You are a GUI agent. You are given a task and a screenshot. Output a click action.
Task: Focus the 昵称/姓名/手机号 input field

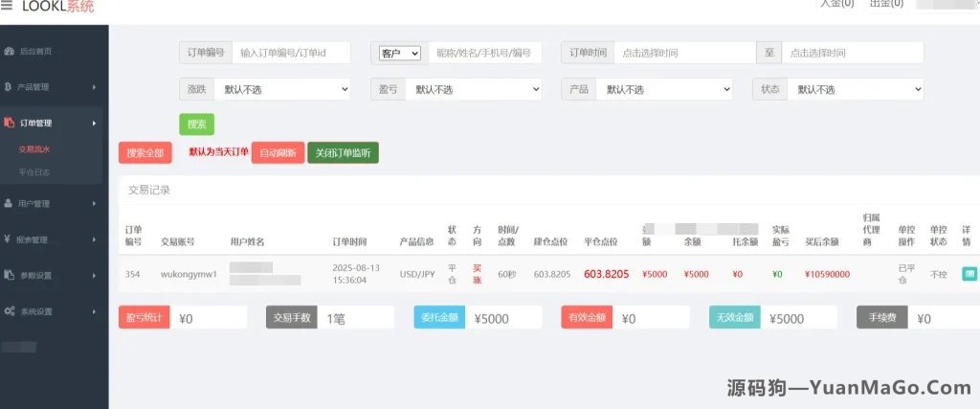click(x=483, y=53)
